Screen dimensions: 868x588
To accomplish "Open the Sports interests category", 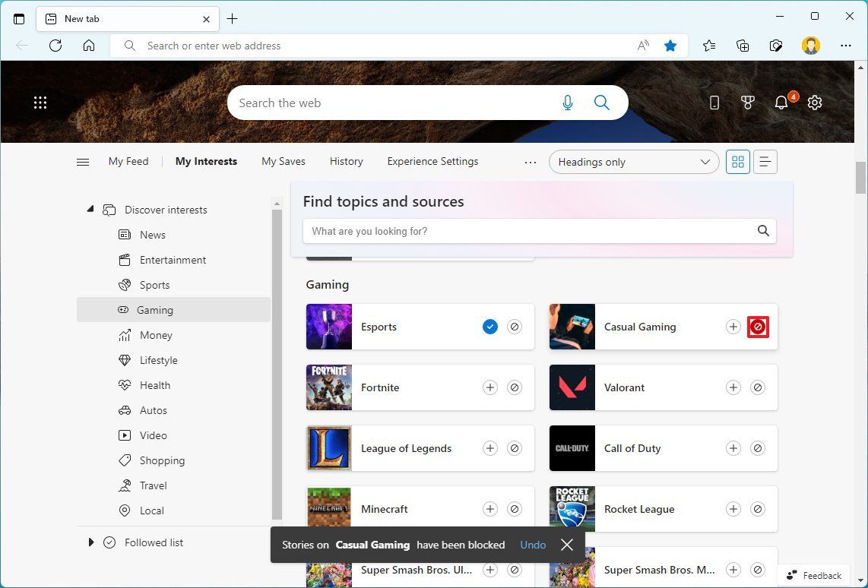I will point(154,284).
